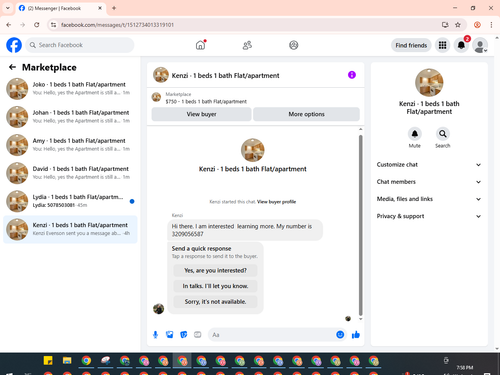Open the Facebook logo home link
This screenshot has height=375, width=500.
pos(14,45)
